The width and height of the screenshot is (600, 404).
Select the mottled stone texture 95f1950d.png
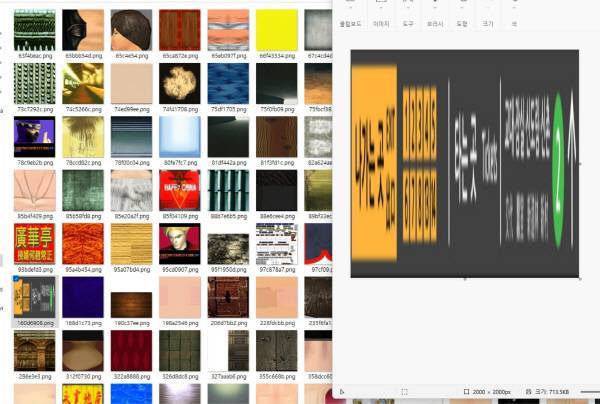[228, 249]
